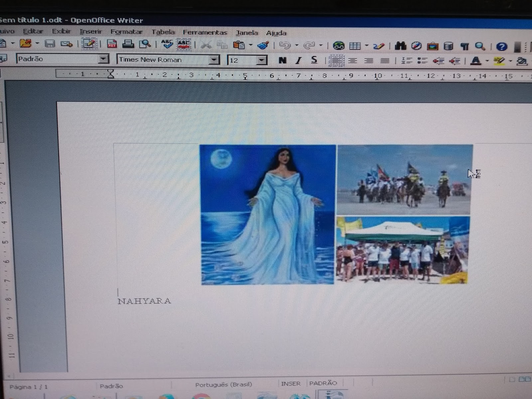This screenshot has width=532, height=399.
Task: Toggle Numbering list on/off
Action: coord(406,61)
